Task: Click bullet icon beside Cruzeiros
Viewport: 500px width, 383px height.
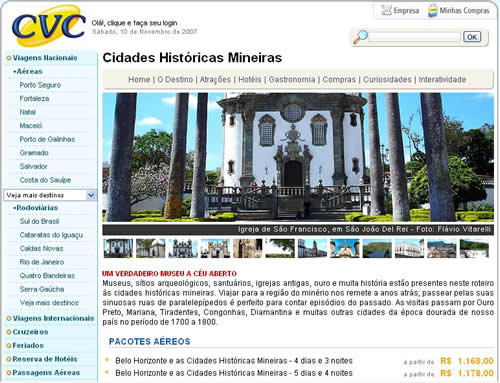Action: pos(9,332)
